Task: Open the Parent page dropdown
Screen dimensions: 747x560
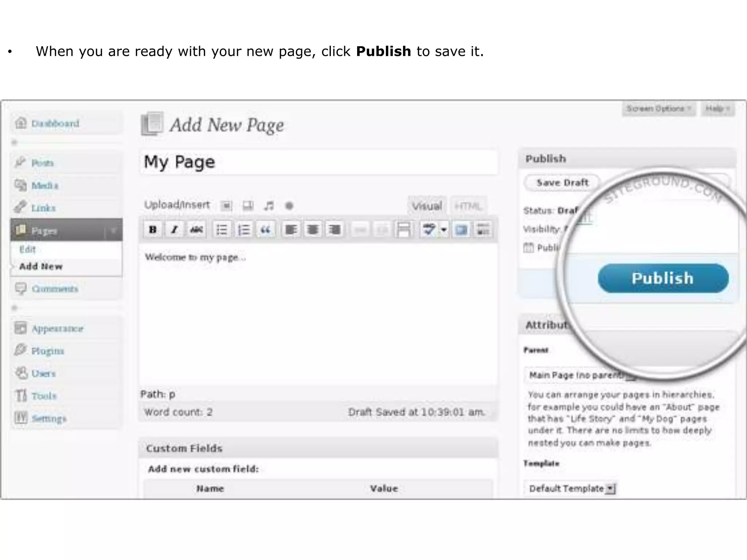Action: pyautogui.click(x=580, y=375)
